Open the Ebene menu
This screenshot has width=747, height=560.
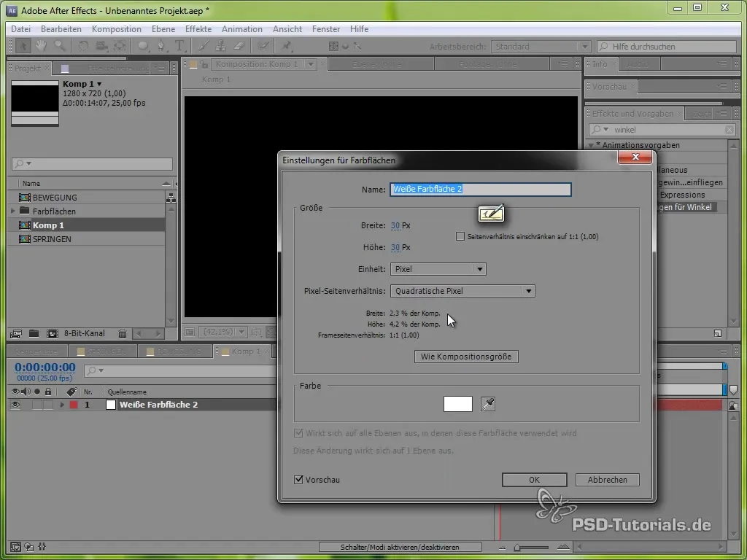click(x=163, y=29)
